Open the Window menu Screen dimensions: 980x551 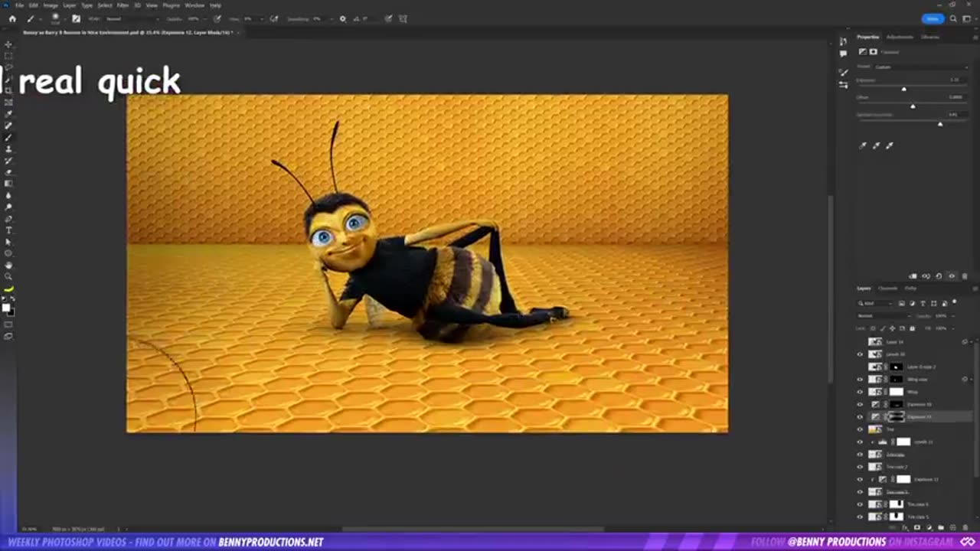(194, 5)
